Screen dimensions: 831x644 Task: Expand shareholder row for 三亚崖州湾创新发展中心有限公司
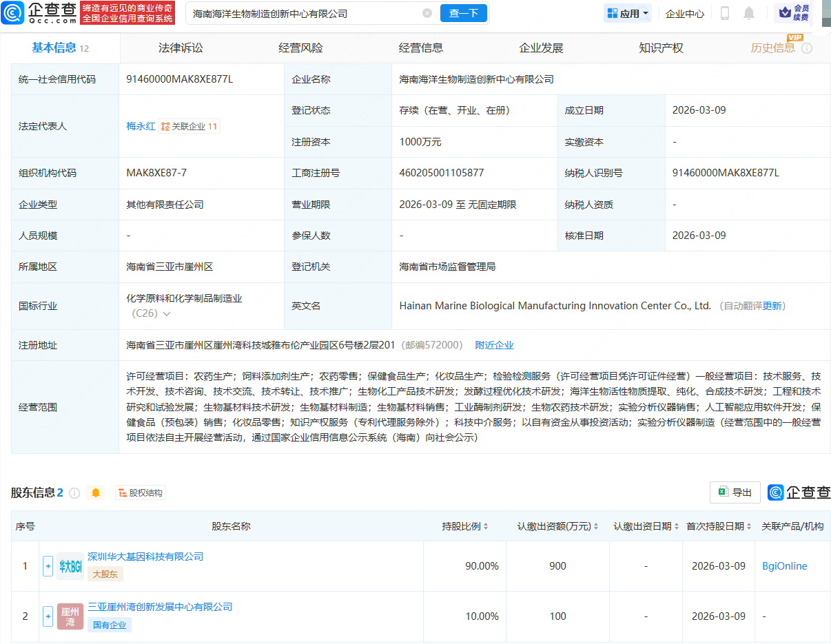(48, 616)
